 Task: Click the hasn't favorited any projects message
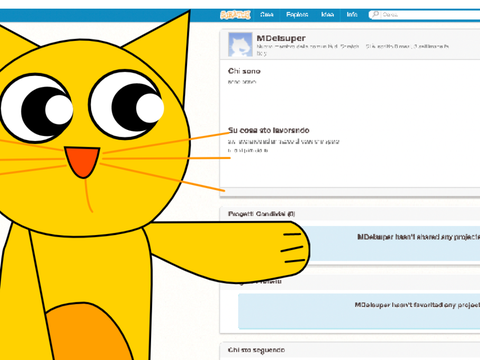417,305
